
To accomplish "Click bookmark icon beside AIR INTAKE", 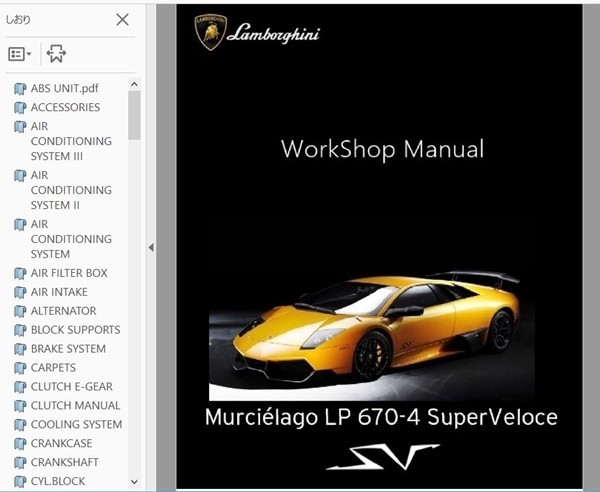I will [20, 292].
